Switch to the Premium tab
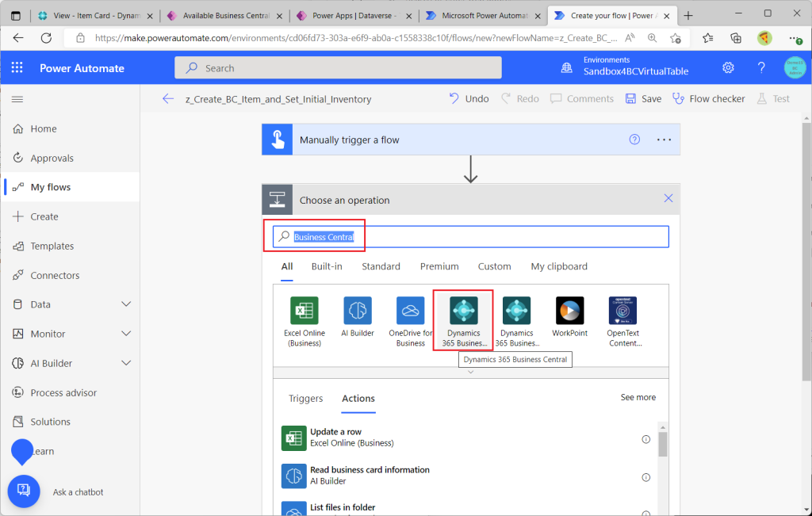This screenshot has width=812, height=516. [439, 266]
